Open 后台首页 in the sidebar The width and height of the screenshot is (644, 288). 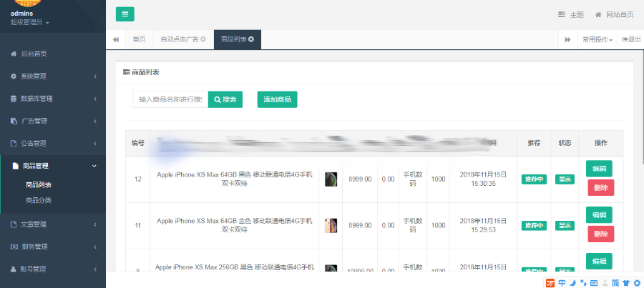(52, 54)
